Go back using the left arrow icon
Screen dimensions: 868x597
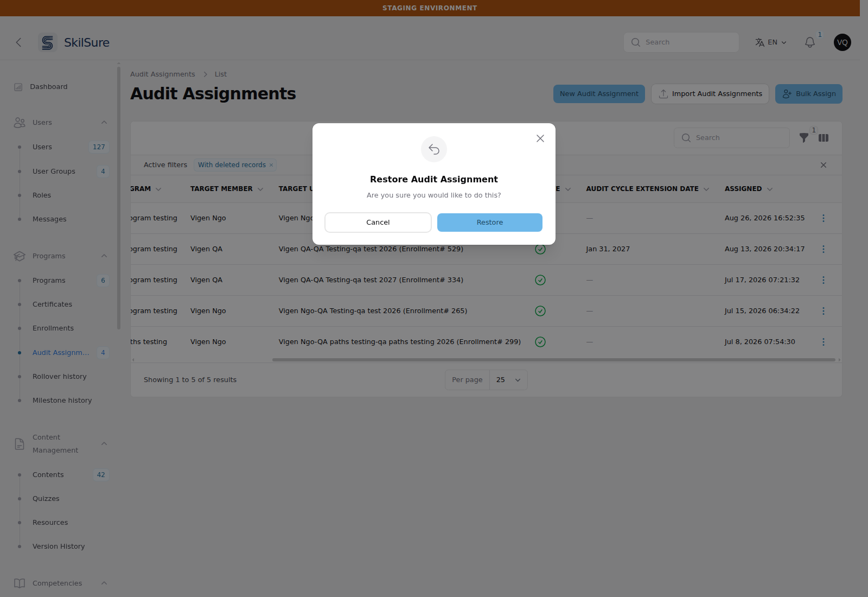(x=18, y=42)
